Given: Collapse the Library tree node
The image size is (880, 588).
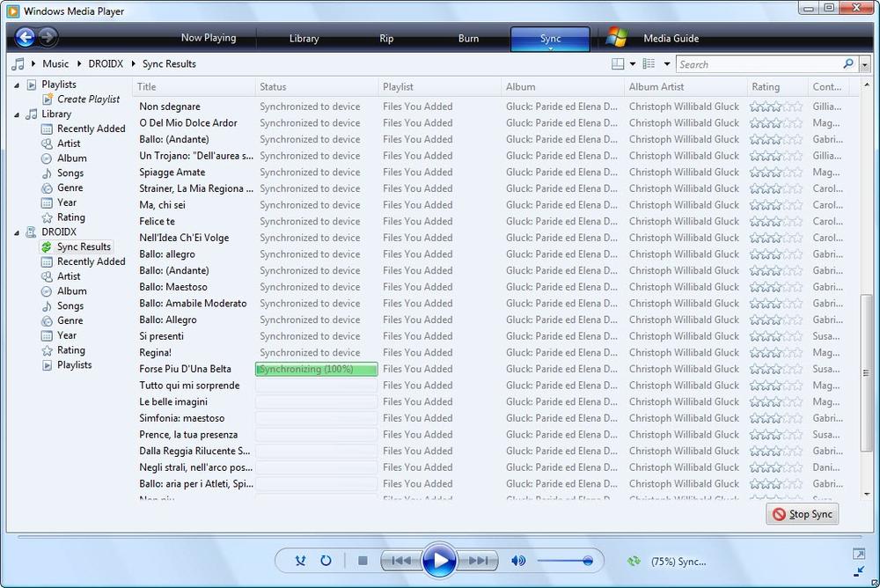Looking at the screenshot, I should point(17,114).
